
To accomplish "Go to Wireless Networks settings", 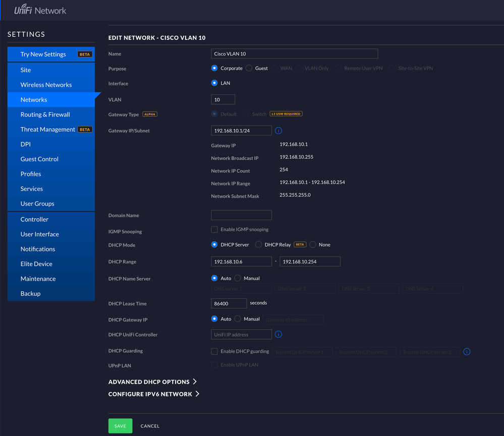I will click(51, 85).
